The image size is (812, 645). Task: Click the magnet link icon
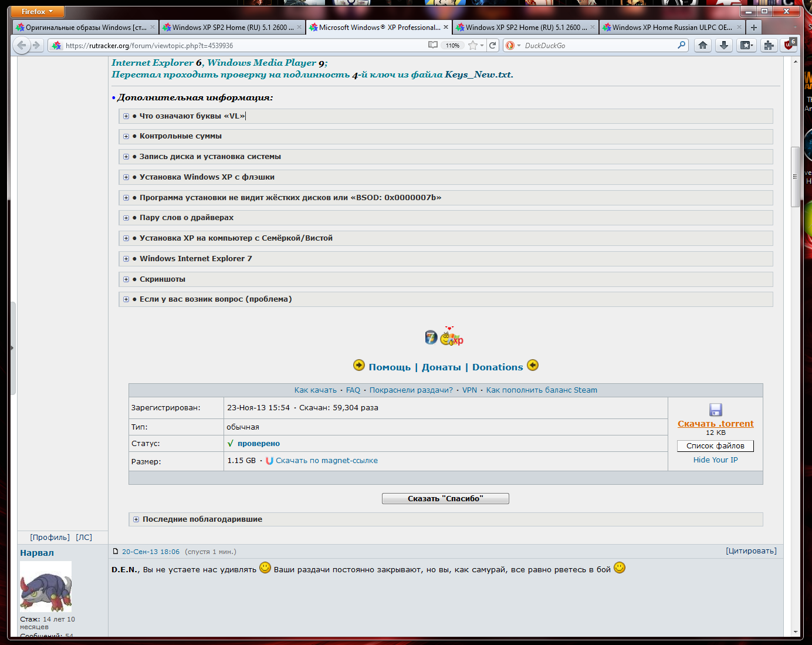click(269, 461)
